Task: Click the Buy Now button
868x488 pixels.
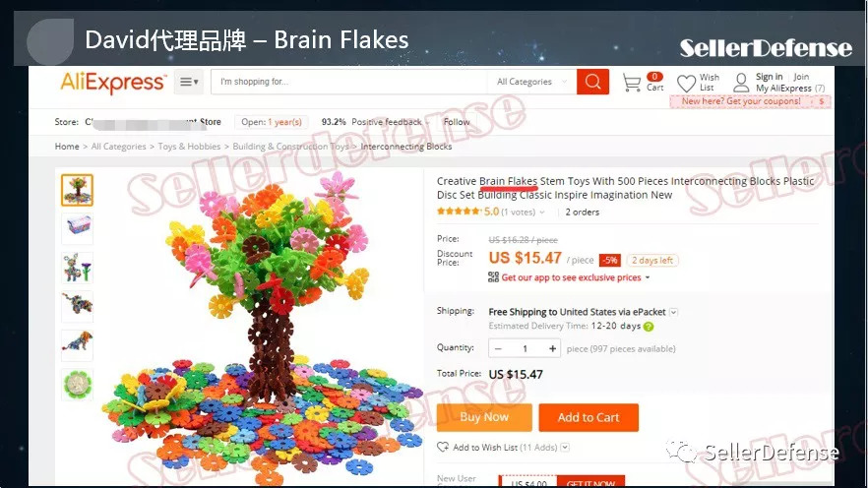Action: pos(484,417)
